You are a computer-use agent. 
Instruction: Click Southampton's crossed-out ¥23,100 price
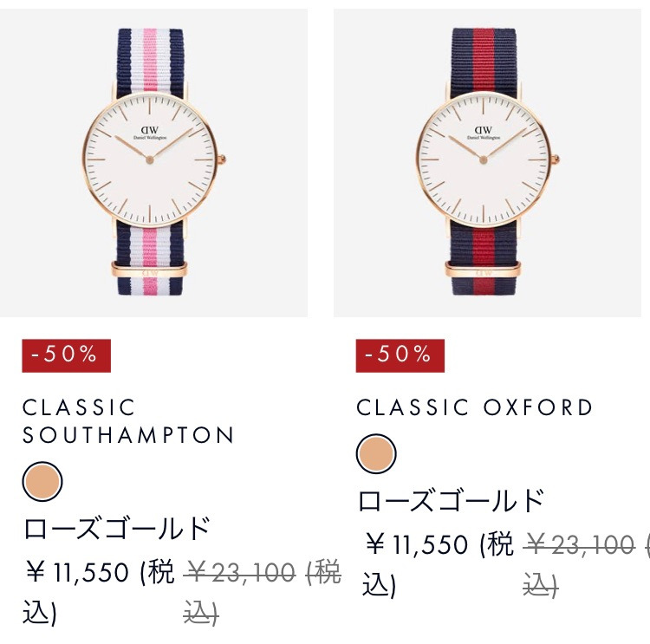point(239,573)
